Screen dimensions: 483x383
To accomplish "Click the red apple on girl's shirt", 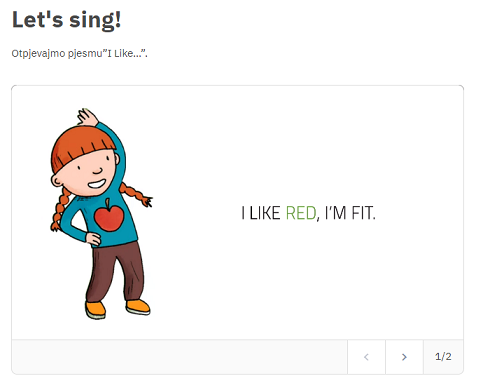I will (109, 215).
